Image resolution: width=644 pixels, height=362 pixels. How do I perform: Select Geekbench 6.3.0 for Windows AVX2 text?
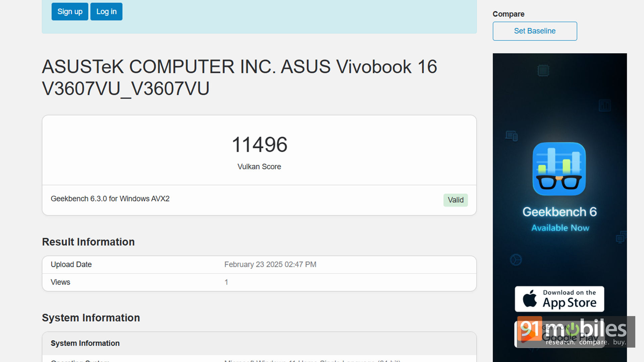pyautogui.click(x=110, y=199)
